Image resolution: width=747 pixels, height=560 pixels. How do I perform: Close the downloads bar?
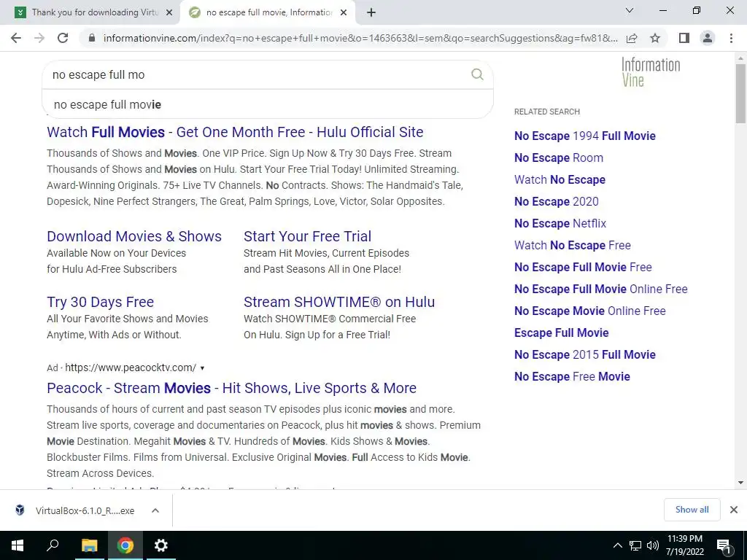coord(734,510)
